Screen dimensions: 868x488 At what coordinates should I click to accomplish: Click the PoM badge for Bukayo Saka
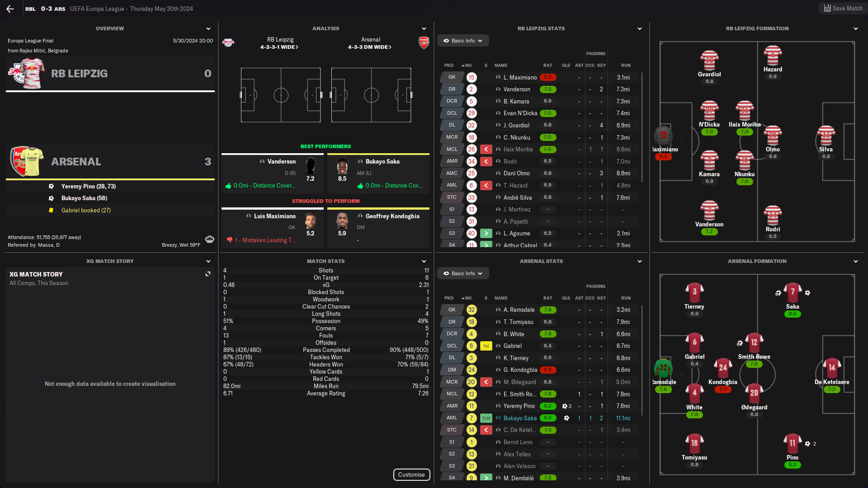(x=486, y=418)
